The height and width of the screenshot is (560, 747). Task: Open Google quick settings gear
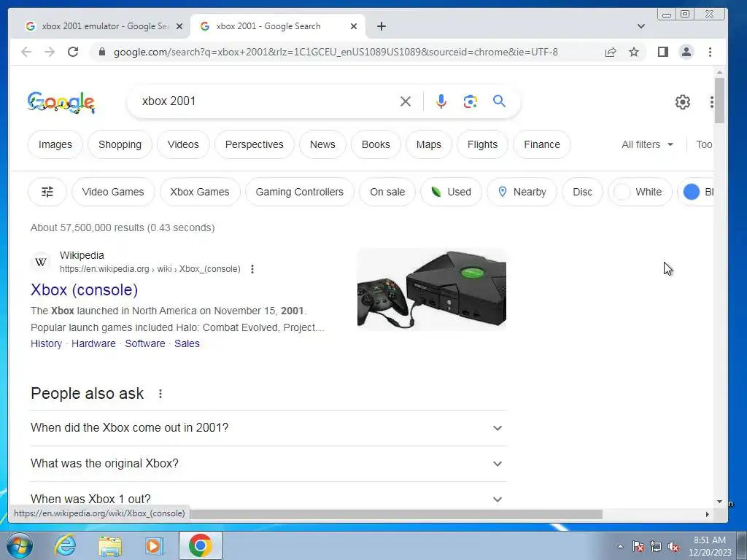[x=683, y=102]
